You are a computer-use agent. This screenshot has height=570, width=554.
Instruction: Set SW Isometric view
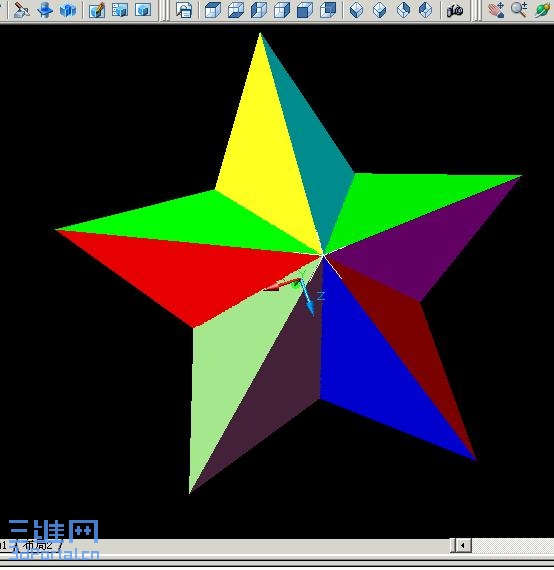pos(356,10)
